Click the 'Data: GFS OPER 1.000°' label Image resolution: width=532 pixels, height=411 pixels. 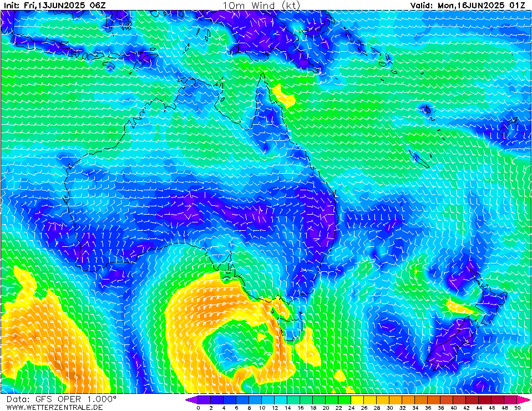coord(62,399)
